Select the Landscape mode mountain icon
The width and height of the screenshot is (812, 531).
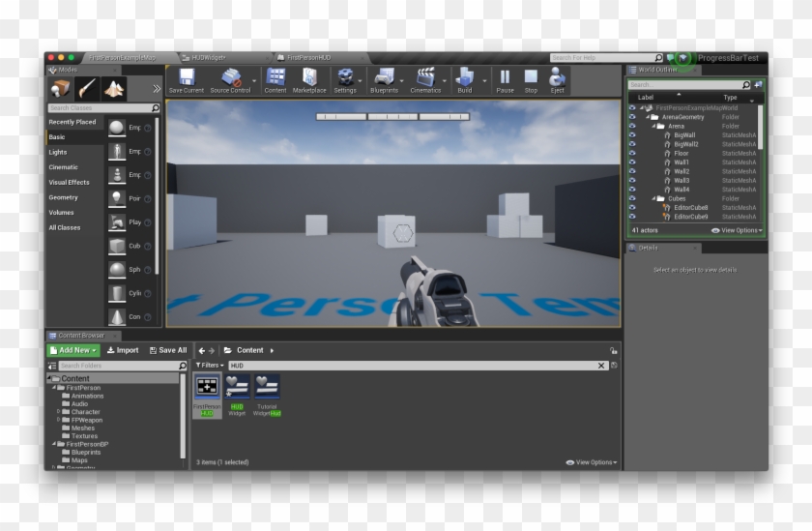coord(114,88)
